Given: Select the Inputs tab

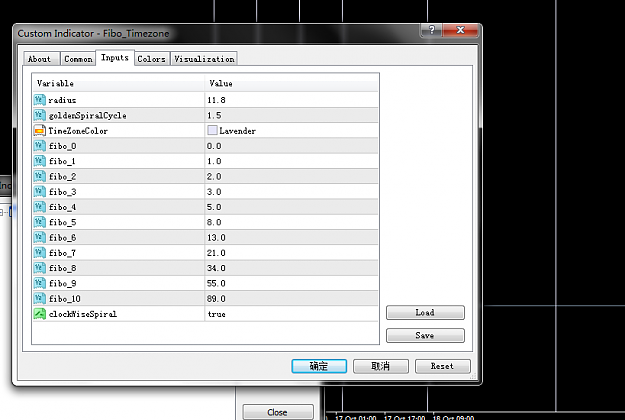Looking at the screenshot, I should tap(115, 58).
